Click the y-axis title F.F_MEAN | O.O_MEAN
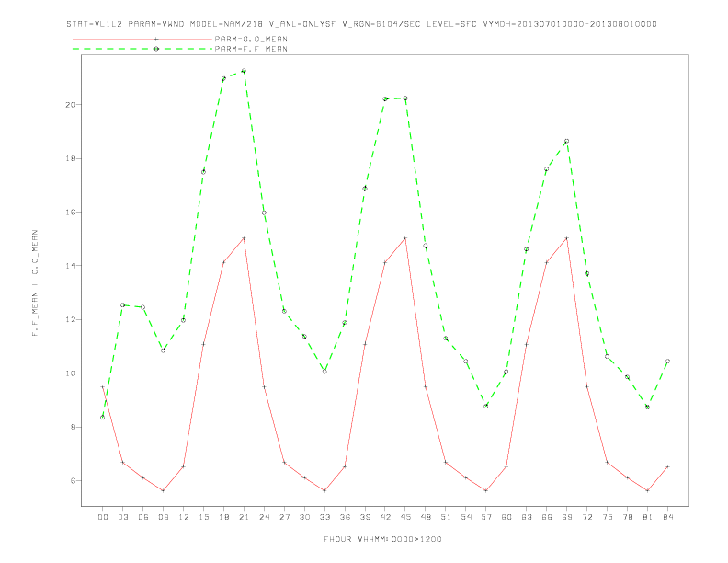Viewport: 728px width, 563px height. tap(35, 283)
